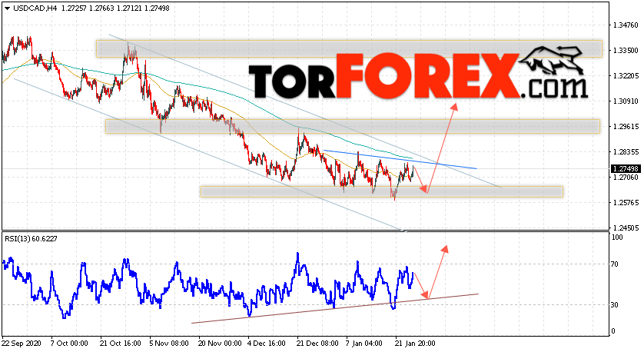The width and height of the screenshot is (644, 352).
Task: Click the 22 Sep 2020 date label
Action: tap(23, 343)
